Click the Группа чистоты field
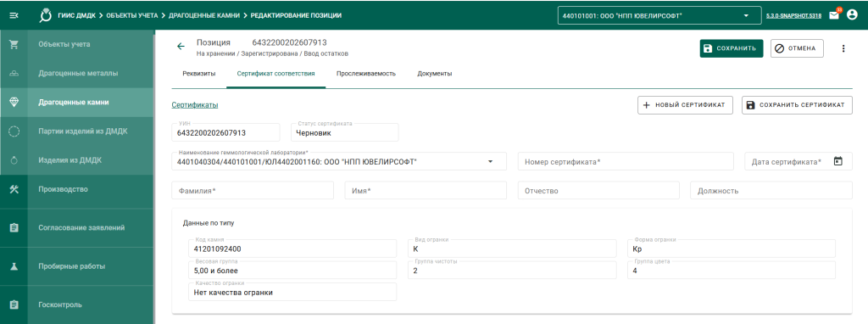This screenshot has height=324, width=868. 512,271
